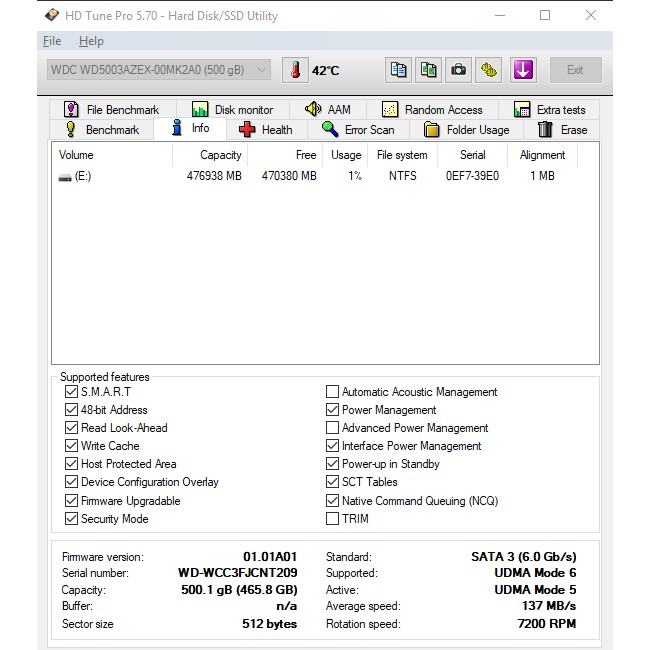Image resolution: width=650 pixels, height=650 pixels.
Task: Click the copy info to clipboard icon
Action: [x=399, y=70]
